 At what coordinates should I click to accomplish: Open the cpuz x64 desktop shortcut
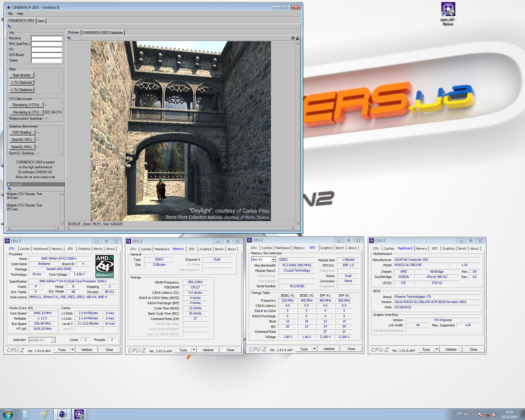click(448, 14)
